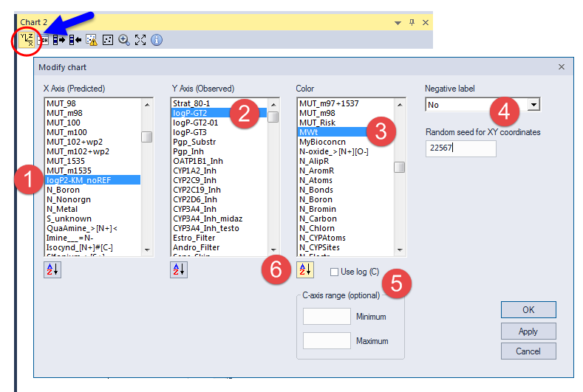Select MyBioconcn in Color list
Viewport: 583px width, 392px height.
click(345, 142)
